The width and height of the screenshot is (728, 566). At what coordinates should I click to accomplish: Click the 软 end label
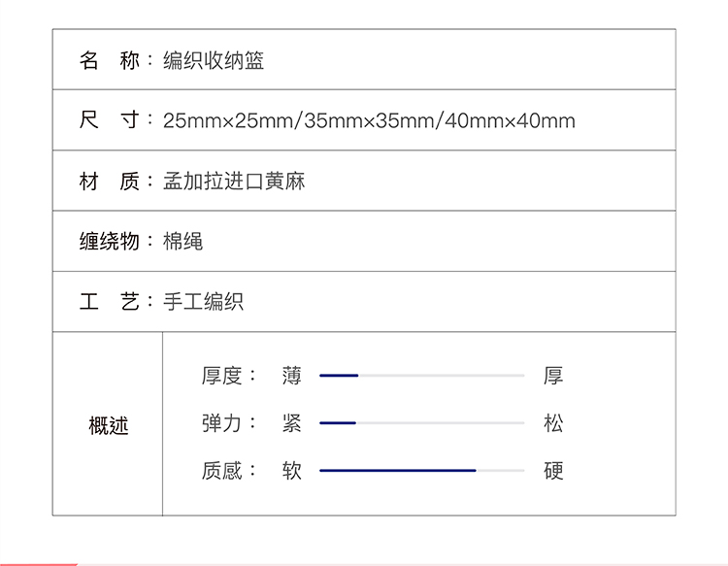pos(292,471)
